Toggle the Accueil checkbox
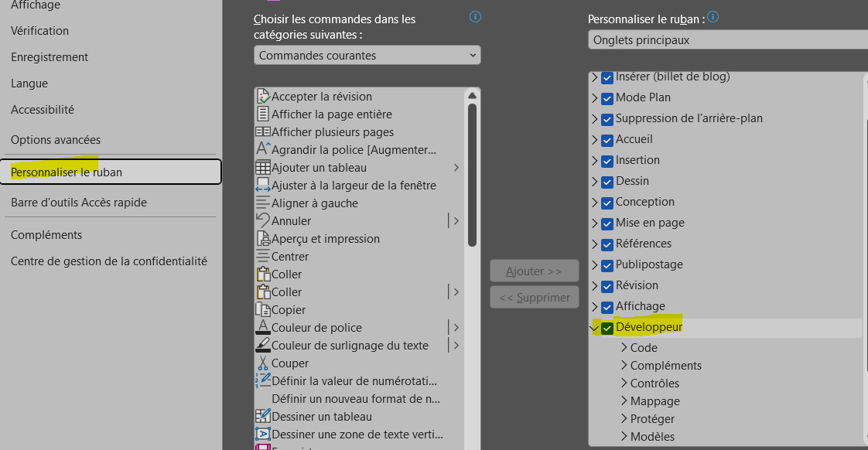This screenshot has width=868, height=450. pyautogui.click(x=607, y=140)
